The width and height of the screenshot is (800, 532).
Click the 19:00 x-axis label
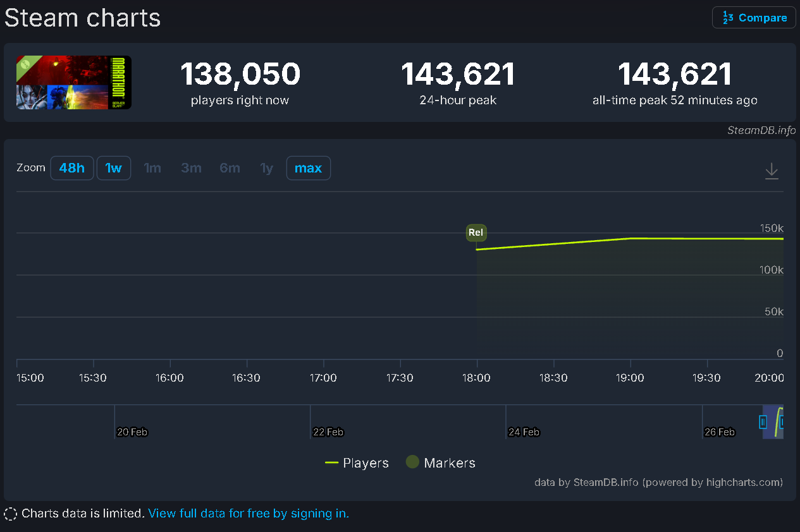pyautogui.click(x=630, y=378)
